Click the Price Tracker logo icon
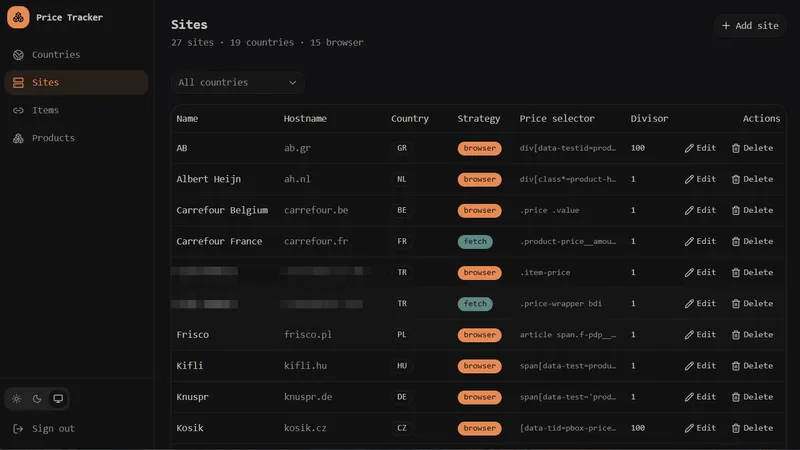Screen dimensions: 800x450 [x=18, y=17]
